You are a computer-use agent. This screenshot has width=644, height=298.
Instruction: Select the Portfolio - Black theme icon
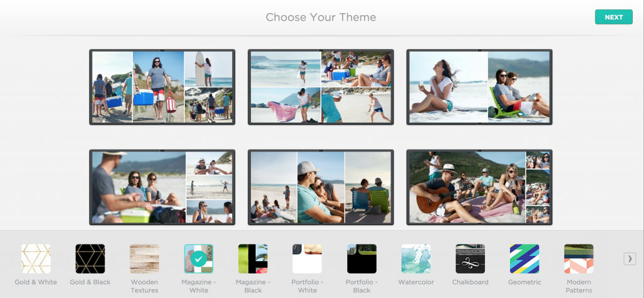tap(362, 258)
